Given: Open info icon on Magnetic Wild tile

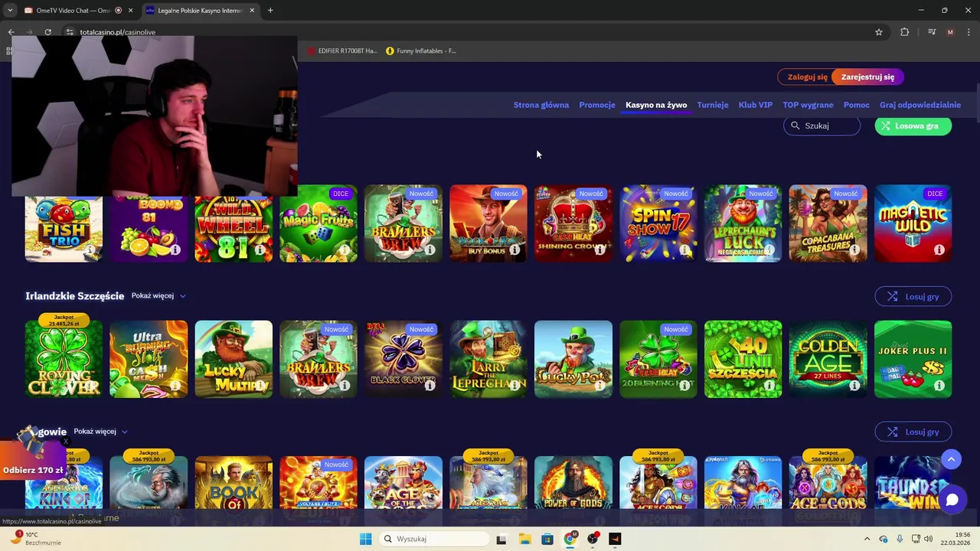Looking at the screenshot, I should pyautogui.click(x=939, y=249).
